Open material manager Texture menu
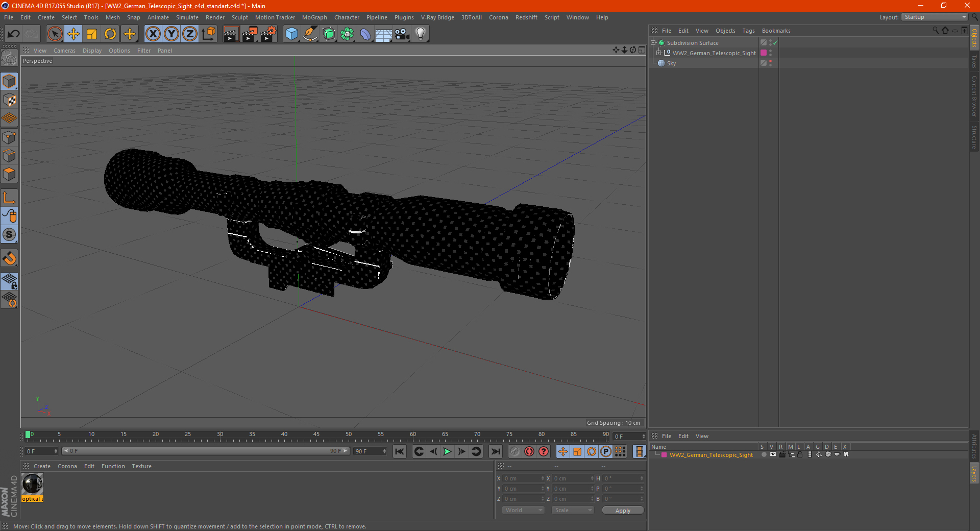This screenshot has width=980, height=531. point(141,466)
